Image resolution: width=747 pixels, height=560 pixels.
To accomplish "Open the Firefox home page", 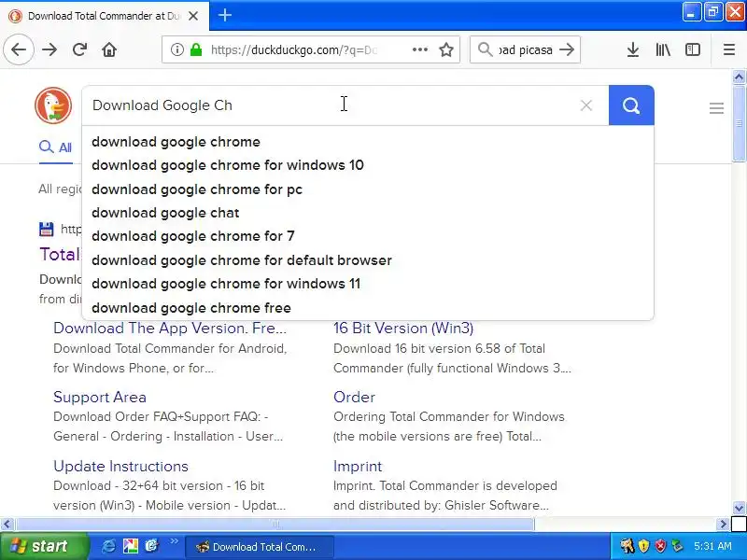I will tap(109, 49).
